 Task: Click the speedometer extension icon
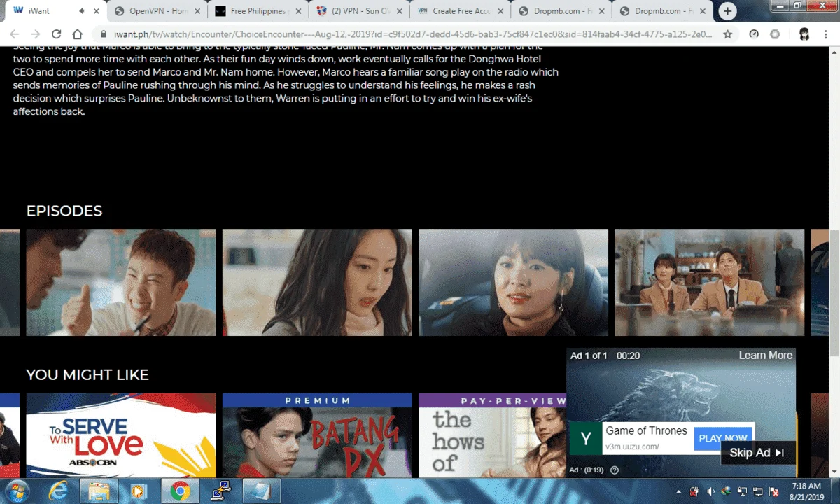pos(754,34)
